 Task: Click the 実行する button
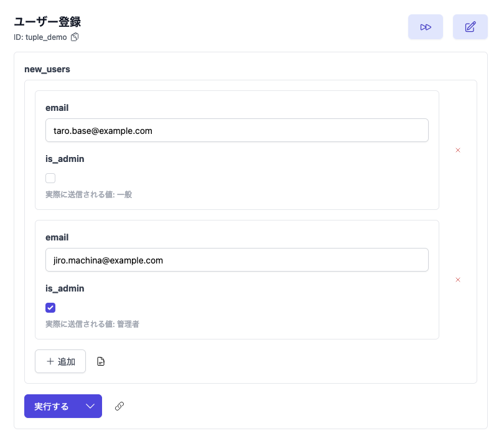(x=52, y=406)
